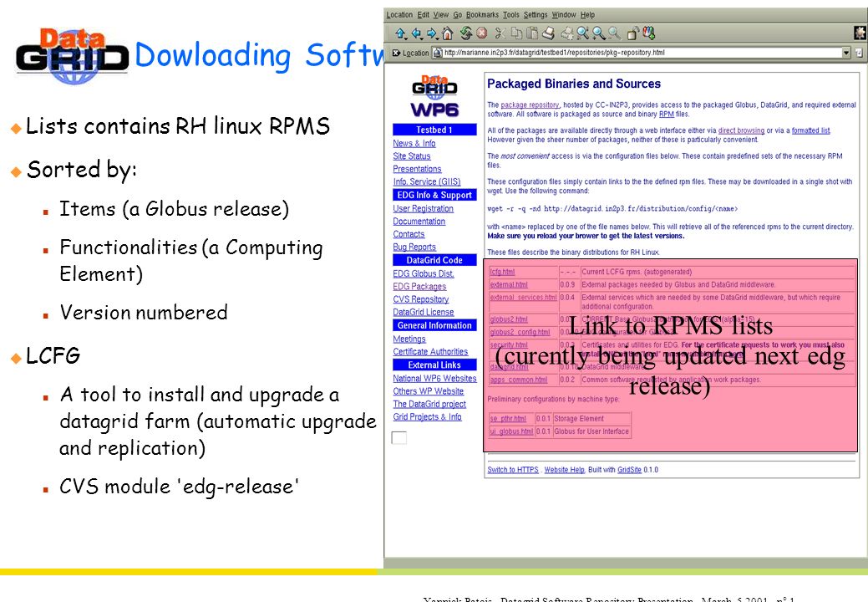Open the Site Status link

tap(412, 156)
